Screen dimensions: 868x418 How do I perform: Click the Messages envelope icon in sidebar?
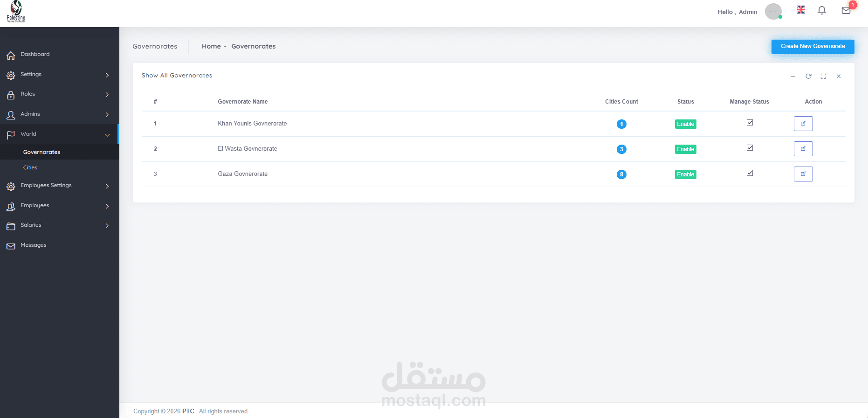click(11, 246)
